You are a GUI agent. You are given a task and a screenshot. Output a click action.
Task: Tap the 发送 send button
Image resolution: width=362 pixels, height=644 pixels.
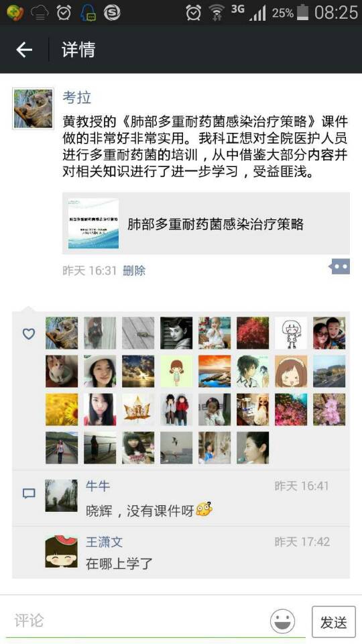(334, 622)
